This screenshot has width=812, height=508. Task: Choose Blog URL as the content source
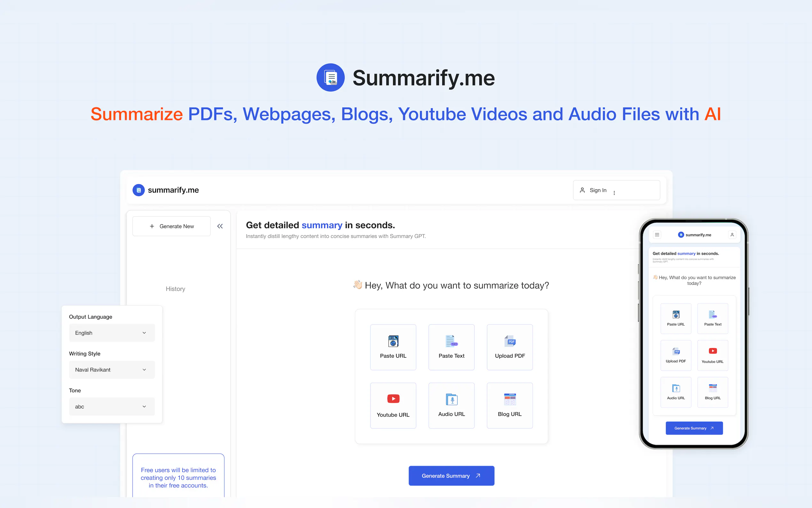pos(509,405)
